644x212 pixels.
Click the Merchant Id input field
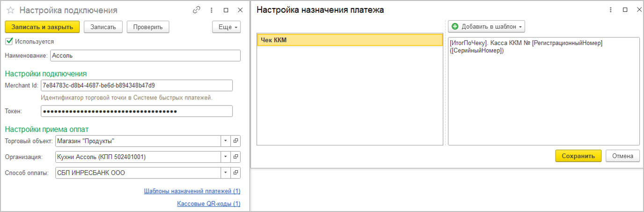(x=136, y=85)
